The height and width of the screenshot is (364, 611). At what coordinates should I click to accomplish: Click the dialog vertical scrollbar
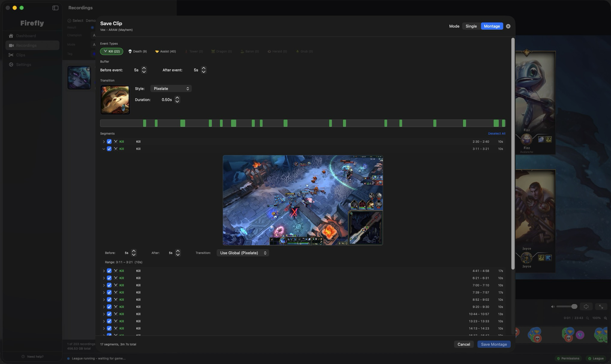[513, 154]
